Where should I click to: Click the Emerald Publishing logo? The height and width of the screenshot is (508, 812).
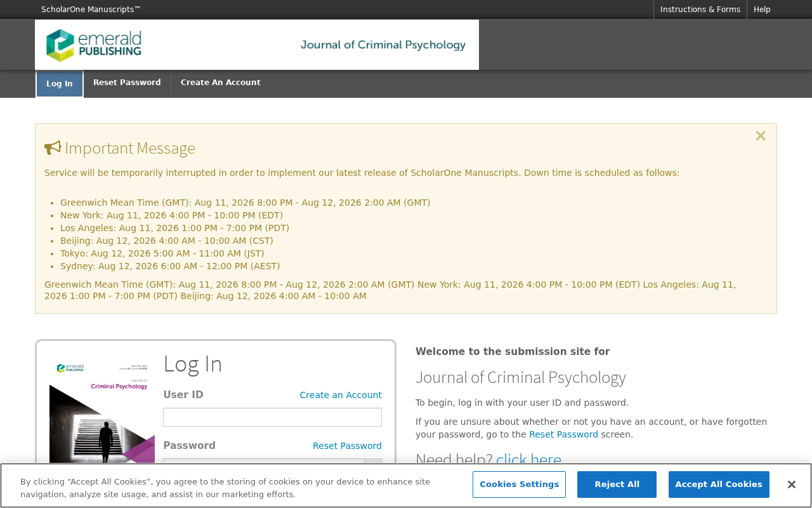click(x=94, y=45)
